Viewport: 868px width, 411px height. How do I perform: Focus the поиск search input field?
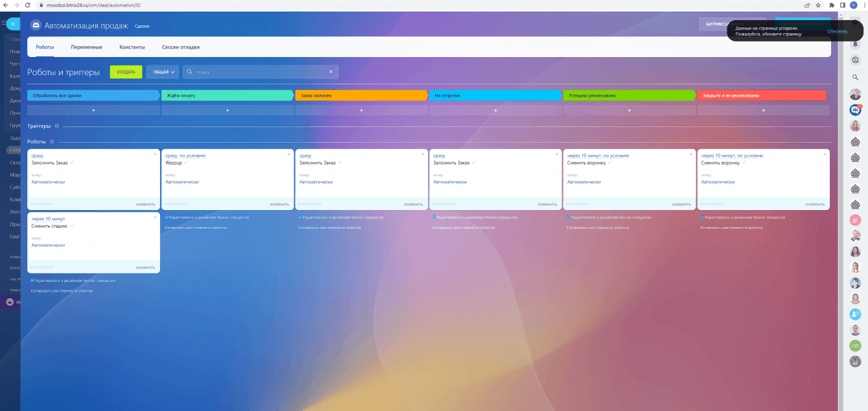260,72
